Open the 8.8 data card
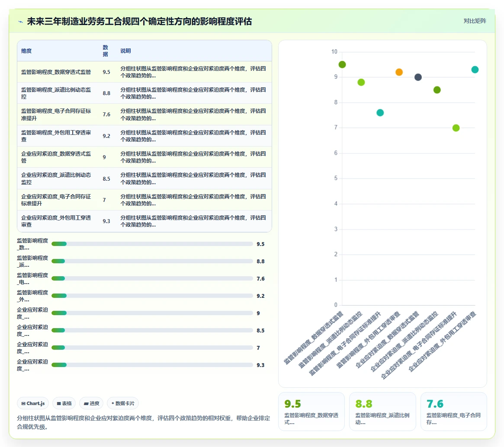Image resolution: width=504 pixels, height=447 pixels. [382, 412]
